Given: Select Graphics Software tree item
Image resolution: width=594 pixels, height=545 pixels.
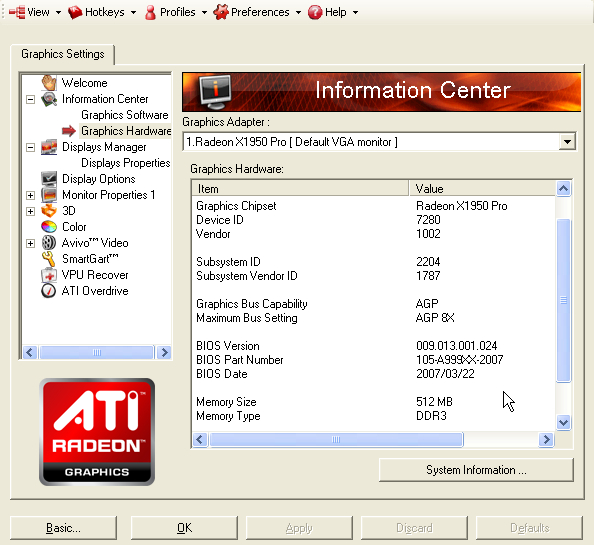Looking at the screenshot, I should 125,115.
